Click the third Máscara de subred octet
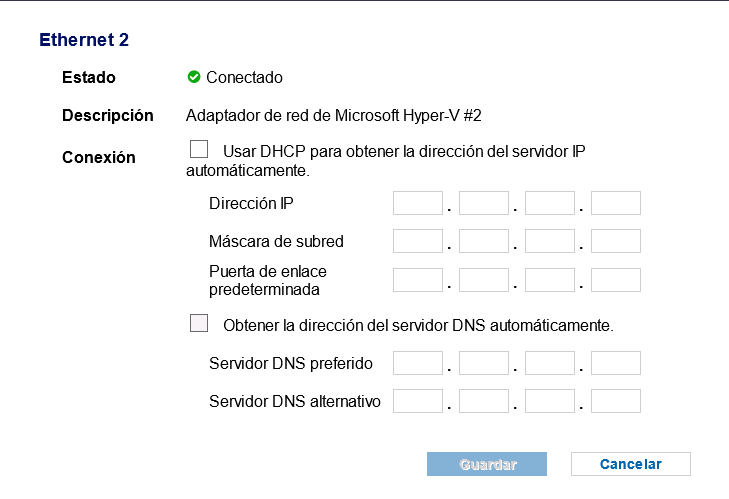 coord(550,241)
